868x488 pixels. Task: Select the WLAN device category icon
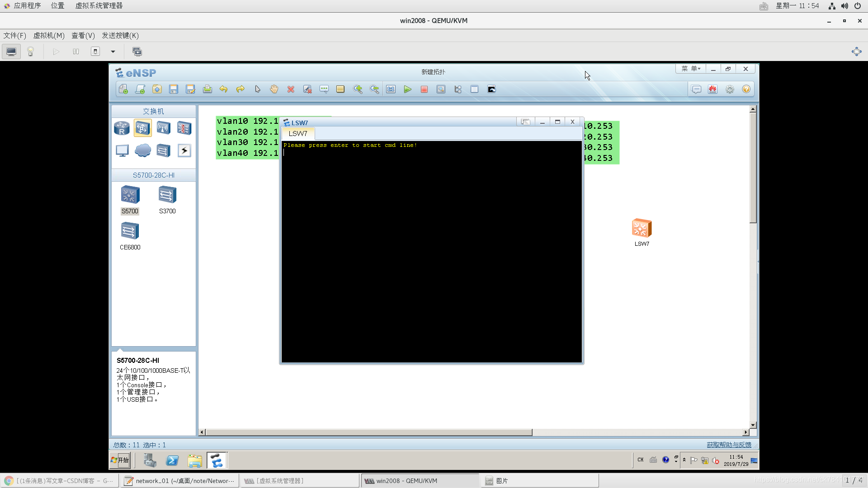pos(163,128)
